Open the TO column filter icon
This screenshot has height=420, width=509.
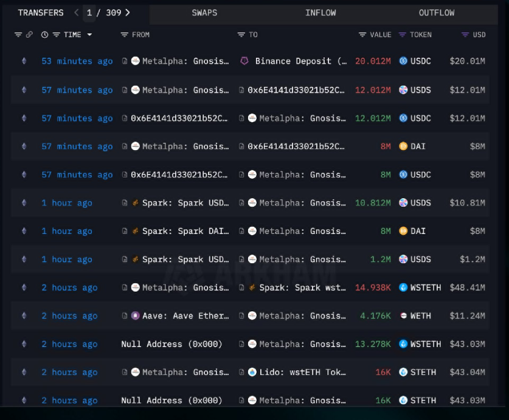pyautogui.click(x=241, y=35)
